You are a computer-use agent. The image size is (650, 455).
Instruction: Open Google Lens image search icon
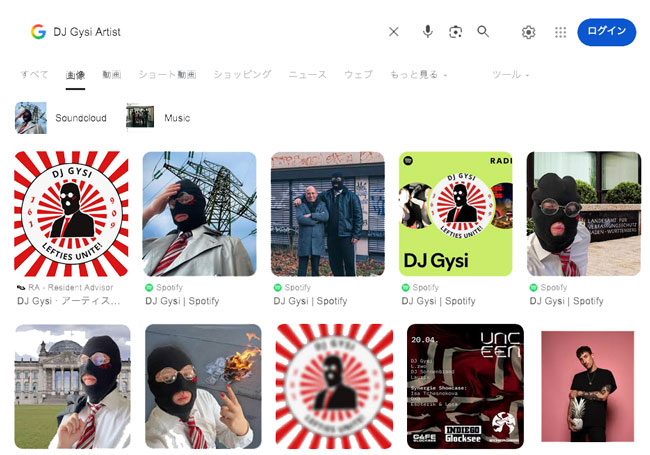(456, 31)
